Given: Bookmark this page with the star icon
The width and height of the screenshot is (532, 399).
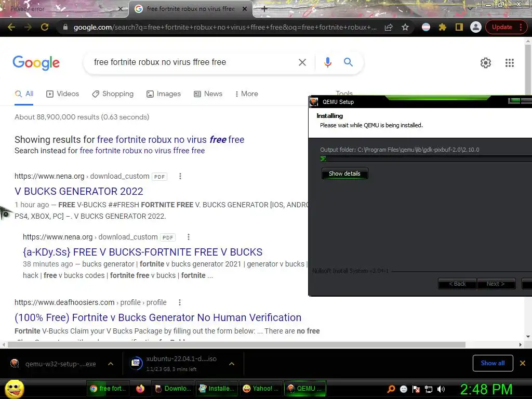Looking at the screenshot, I should [405, 27].
